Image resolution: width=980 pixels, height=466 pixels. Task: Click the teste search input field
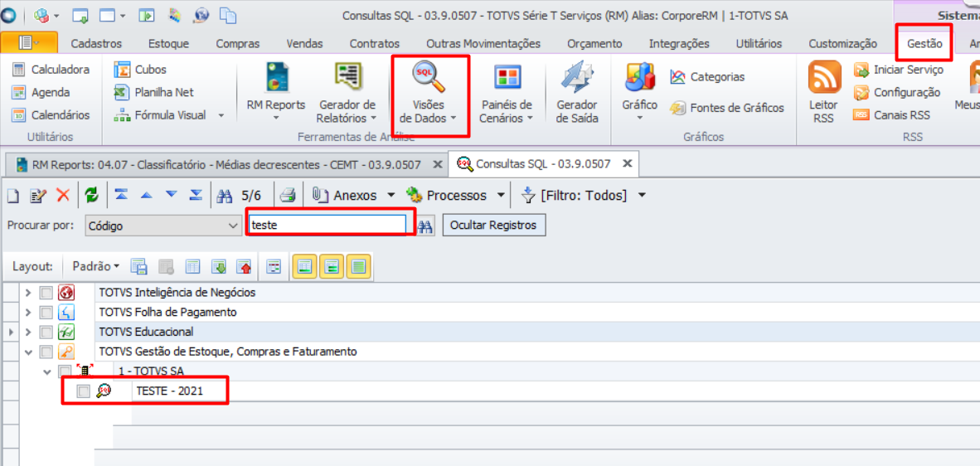327,226
